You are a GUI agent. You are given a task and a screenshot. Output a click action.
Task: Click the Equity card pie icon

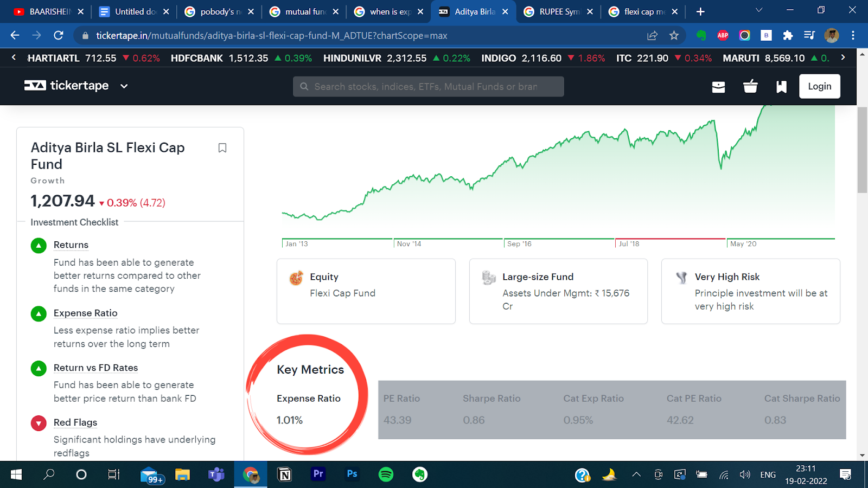point(296,278)
